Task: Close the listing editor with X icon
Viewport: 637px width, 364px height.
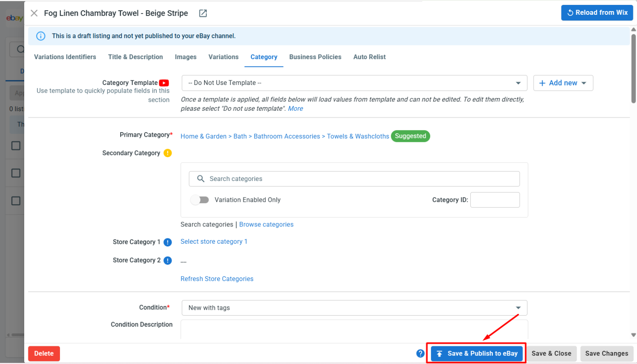Action: pos(34,13)
